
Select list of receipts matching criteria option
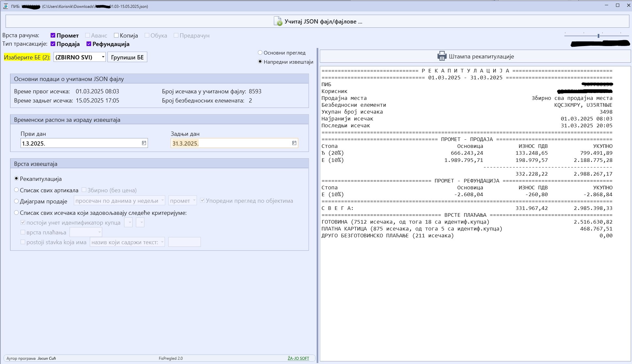click(16, 213)
